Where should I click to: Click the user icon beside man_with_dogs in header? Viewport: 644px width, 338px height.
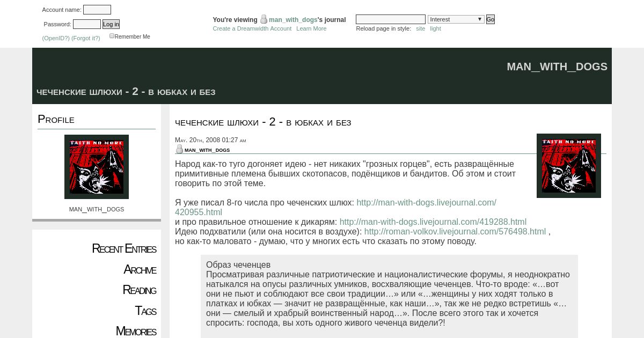264,20
